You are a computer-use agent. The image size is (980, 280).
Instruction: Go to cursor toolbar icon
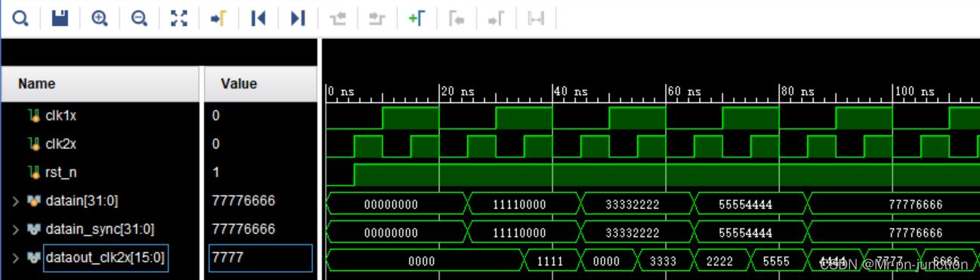click(x=218, y=18)
